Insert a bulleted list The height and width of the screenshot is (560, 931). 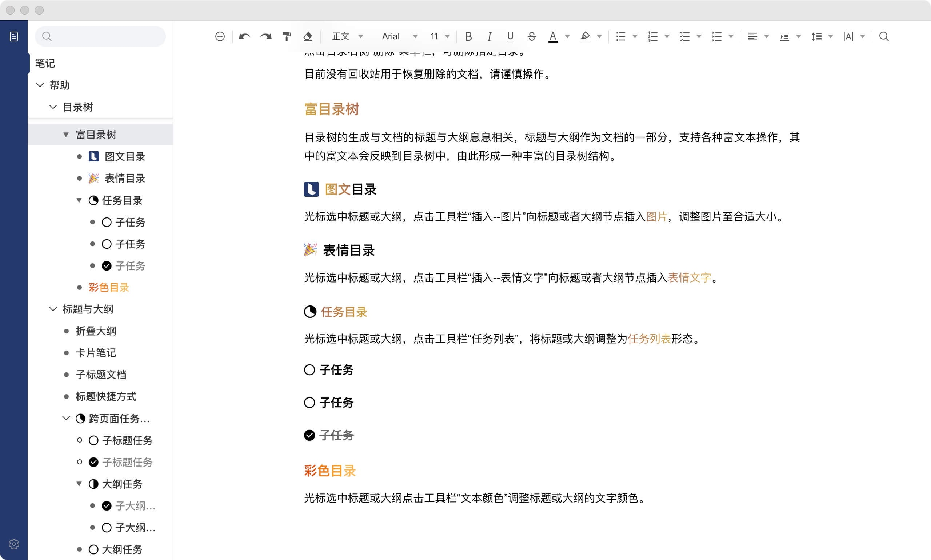click(621, 36)
